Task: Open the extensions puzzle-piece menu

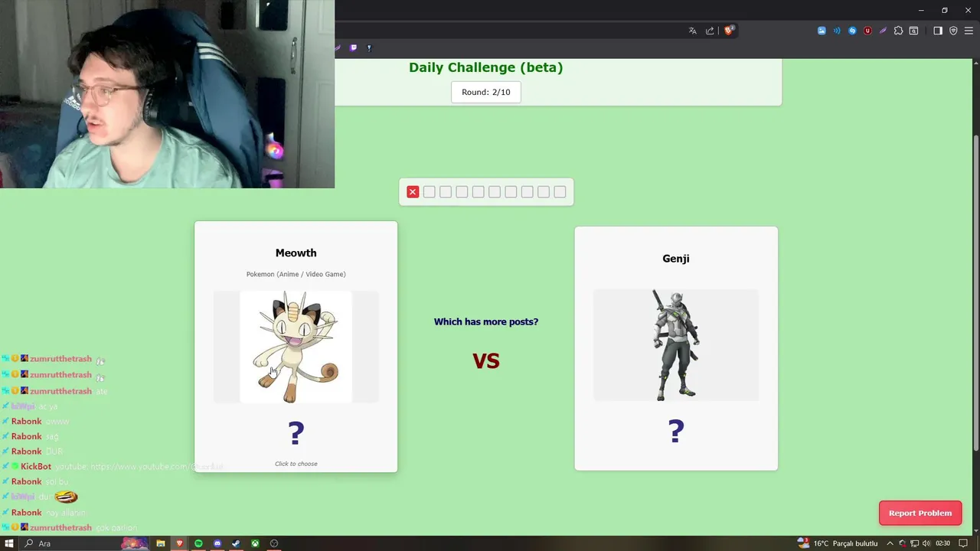Action: (899, 31)
